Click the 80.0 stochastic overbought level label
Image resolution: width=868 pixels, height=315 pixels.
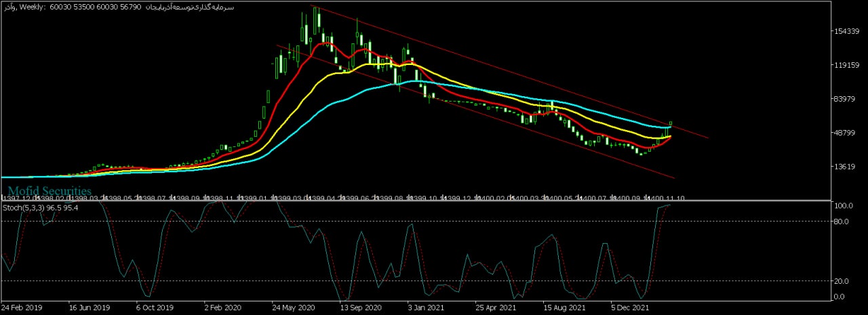(x=843, y=221)
